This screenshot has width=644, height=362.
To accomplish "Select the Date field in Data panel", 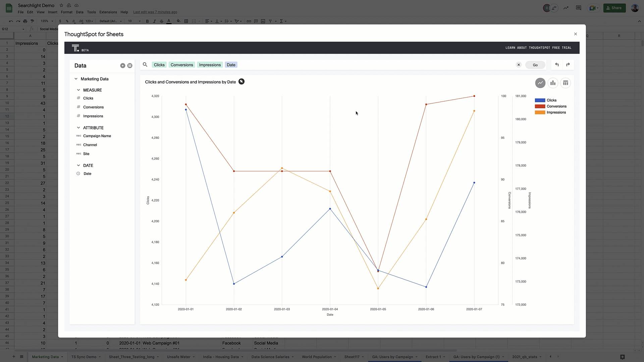I will click(87, 174).
